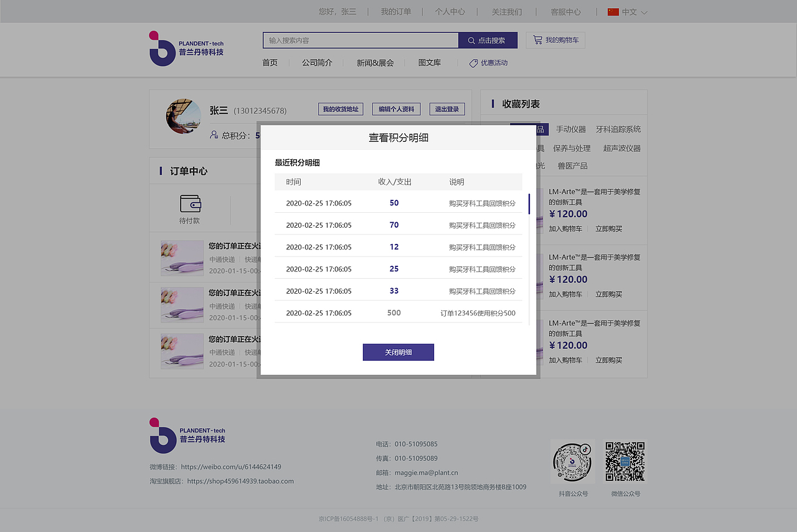Click 关闭明细 to close points detail
Image resolution: width=797 pixels, height=532 pixels.
pos(398,352)
